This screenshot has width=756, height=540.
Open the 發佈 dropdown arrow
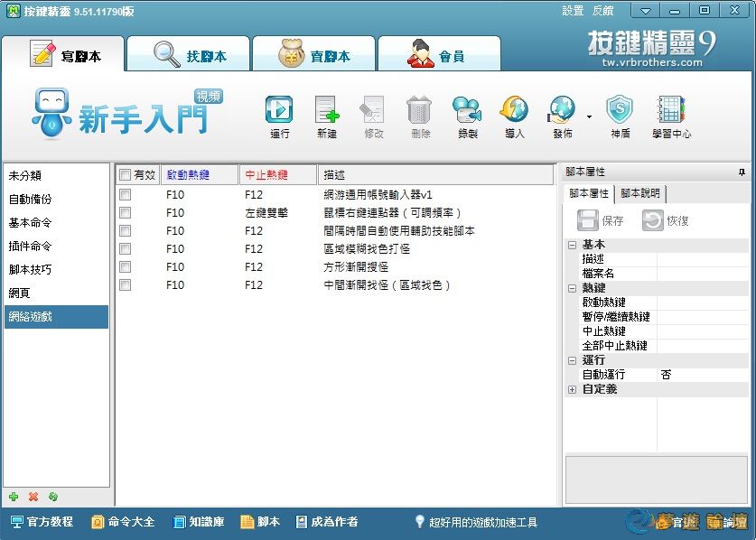point(589,116)
